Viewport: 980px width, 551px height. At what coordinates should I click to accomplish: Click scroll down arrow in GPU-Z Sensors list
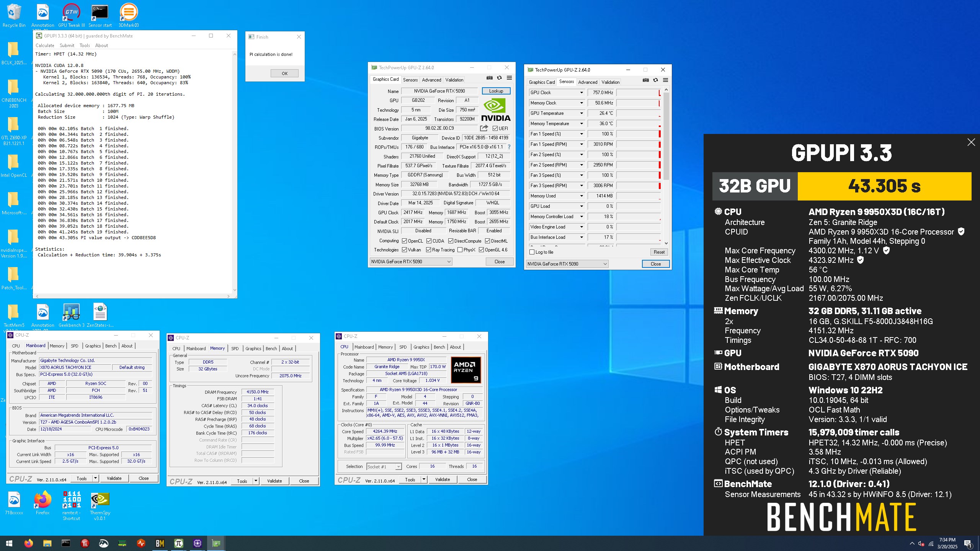tap(666, 243)
